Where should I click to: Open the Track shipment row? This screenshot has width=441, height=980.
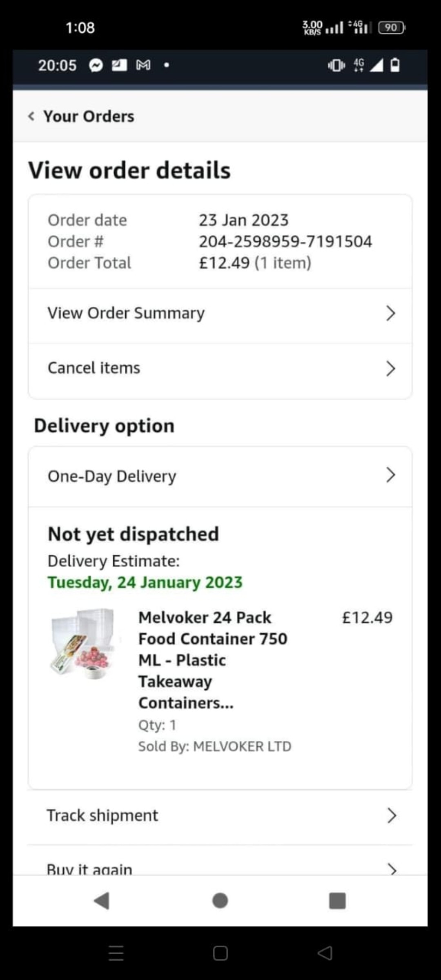[220, 816]
